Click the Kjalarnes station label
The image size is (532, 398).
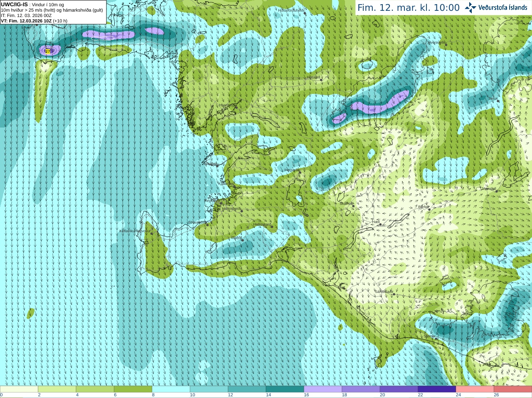pos(227,183)
